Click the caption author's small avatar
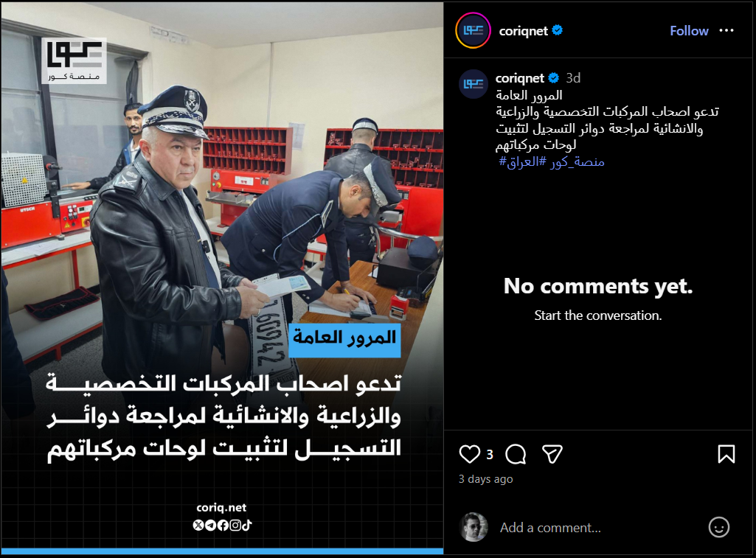The image size is (756, 558). [473, 84]
